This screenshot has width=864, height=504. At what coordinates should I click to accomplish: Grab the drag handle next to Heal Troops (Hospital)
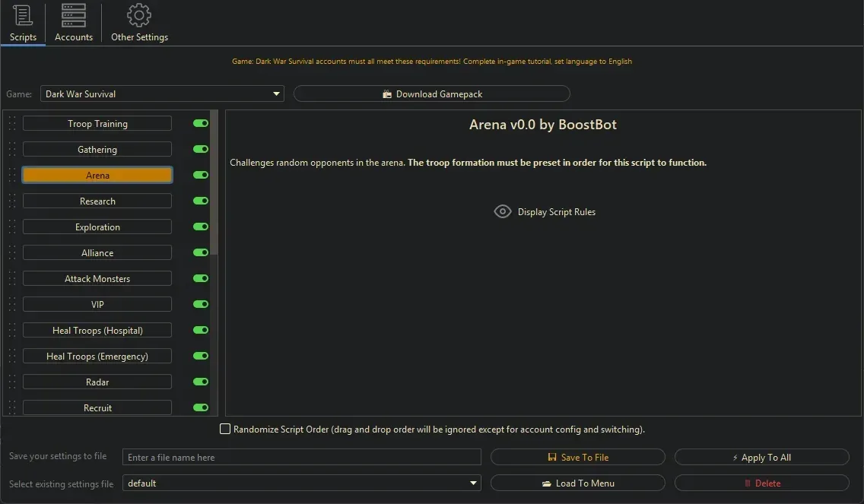(x=12, y=331)
